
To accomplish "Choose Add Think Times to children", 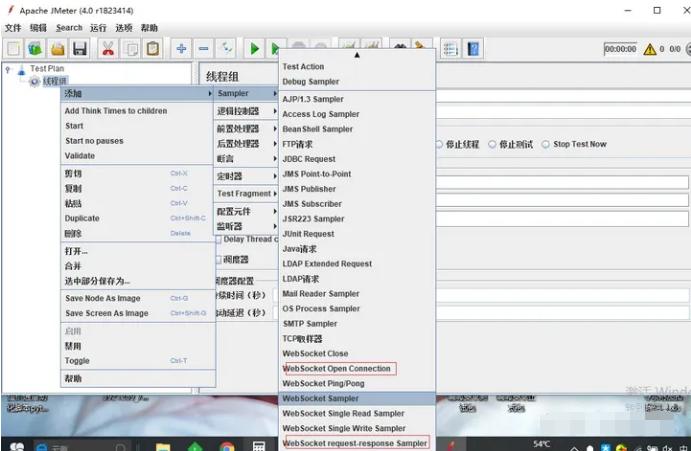I will coord(137,111).
